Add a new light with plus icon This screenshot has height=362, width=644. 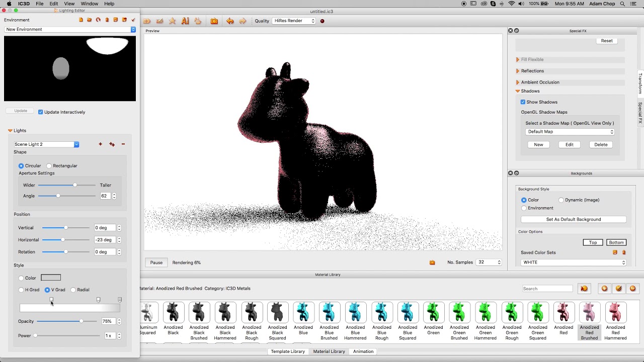pyautogui.click(x=100, y=144)
